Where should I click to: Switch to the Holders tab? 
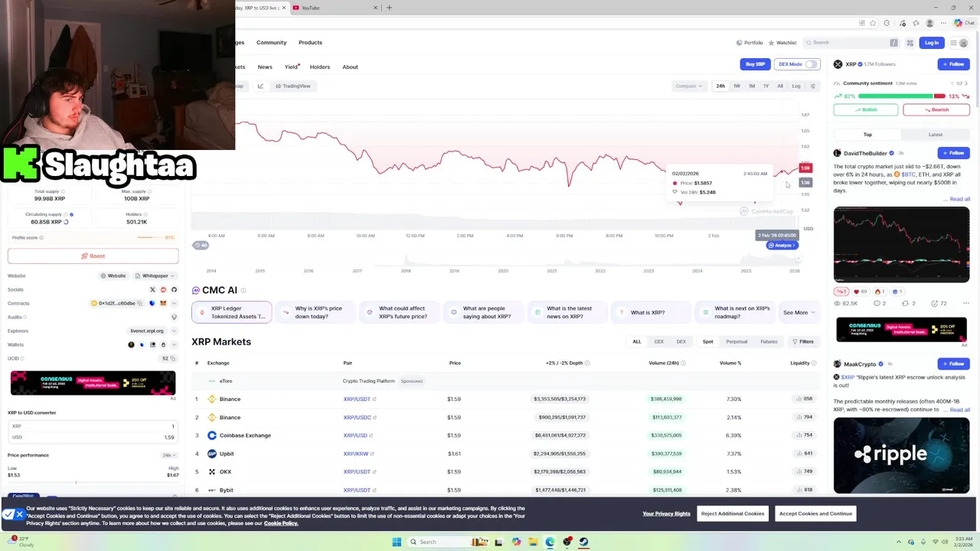click(320, 67)
